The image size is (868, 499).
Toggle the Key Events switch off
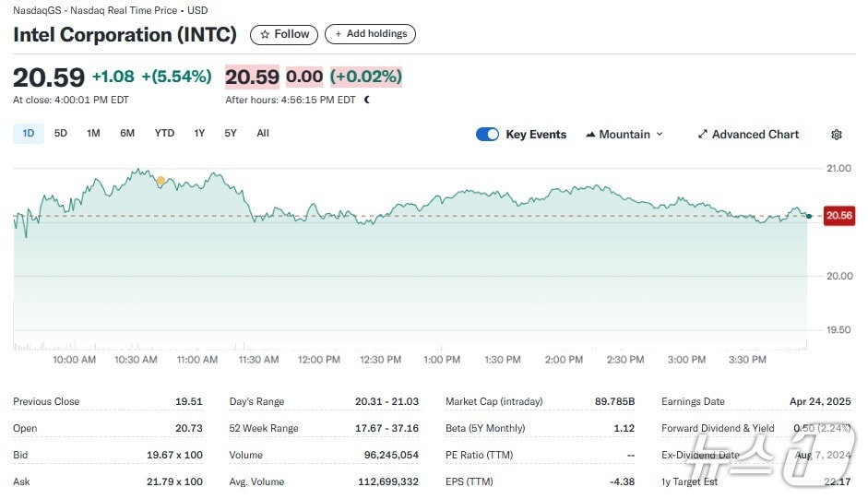(x=487, y=135)
